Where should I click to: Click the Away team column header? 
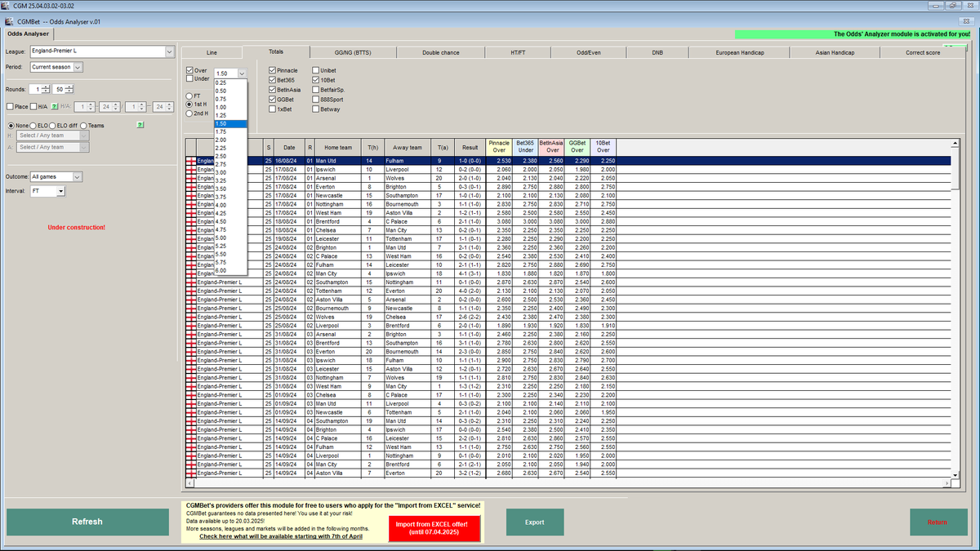click(408, 148)
